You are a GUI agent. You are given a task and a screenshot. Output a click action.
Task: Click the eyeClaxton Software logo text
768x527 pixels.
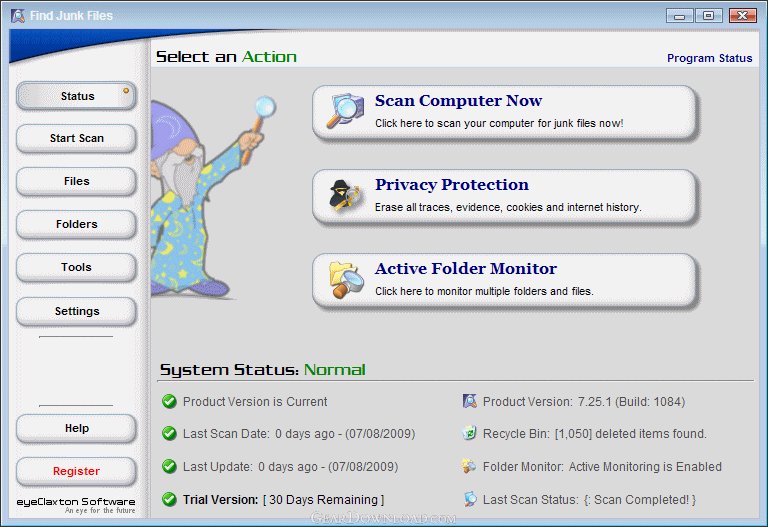76,502
